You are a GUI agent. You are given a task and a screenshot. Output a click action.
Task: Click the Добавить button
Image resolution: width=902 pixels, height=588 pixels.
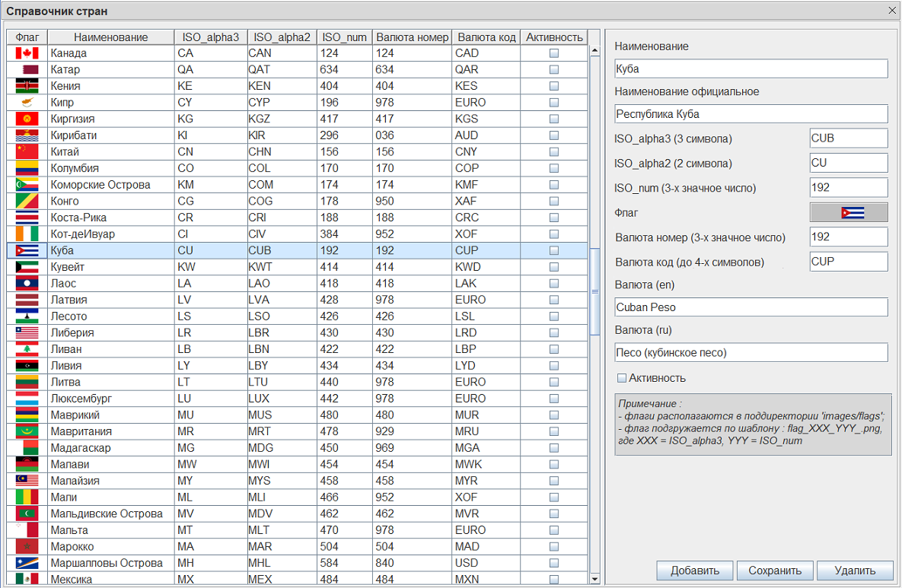click(x=694, y=571)
